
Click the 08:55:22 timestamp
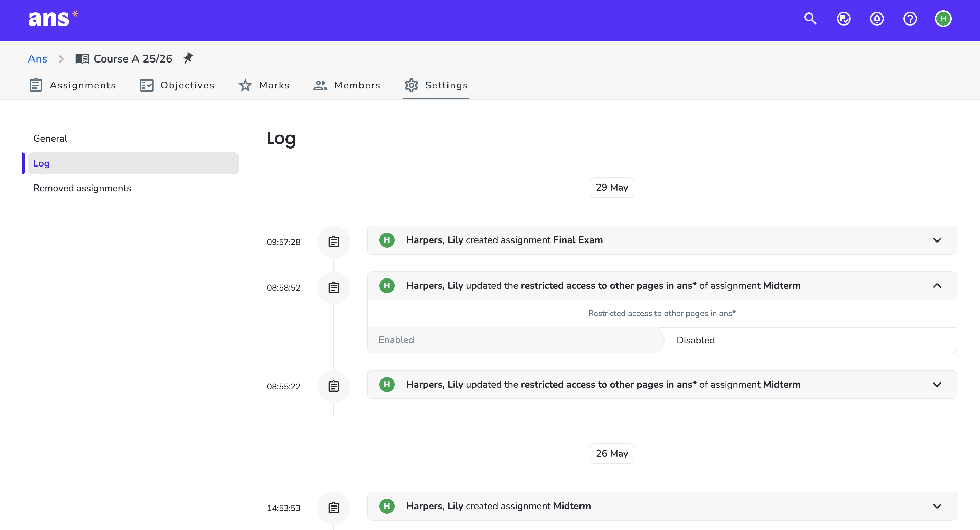tap(283, 386)
